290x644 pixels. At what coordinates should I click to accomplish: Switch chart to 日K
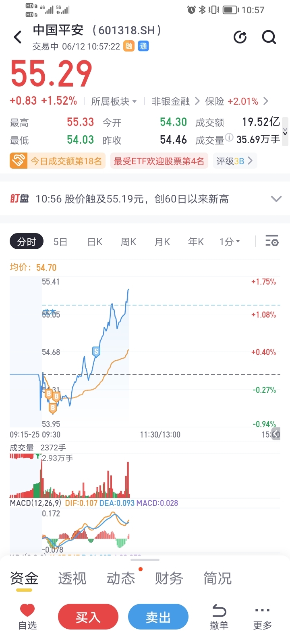(x=95, y=242)
